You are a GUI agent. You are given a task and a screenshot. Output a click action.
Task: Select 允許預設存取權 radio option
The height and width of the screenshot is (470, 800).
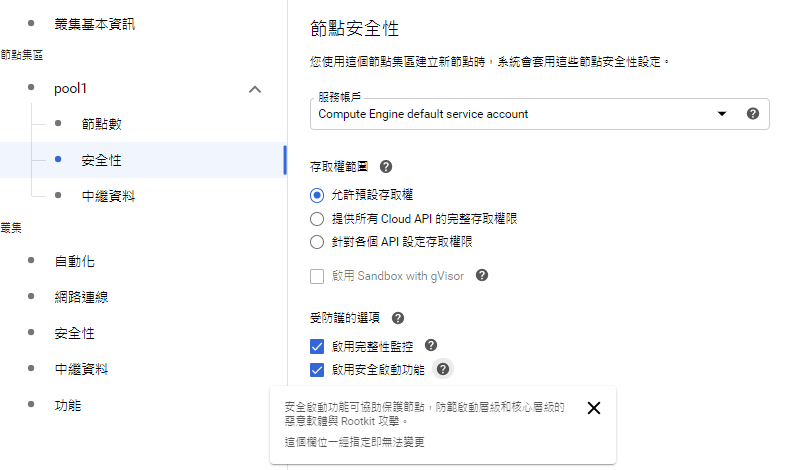(317, 195)
